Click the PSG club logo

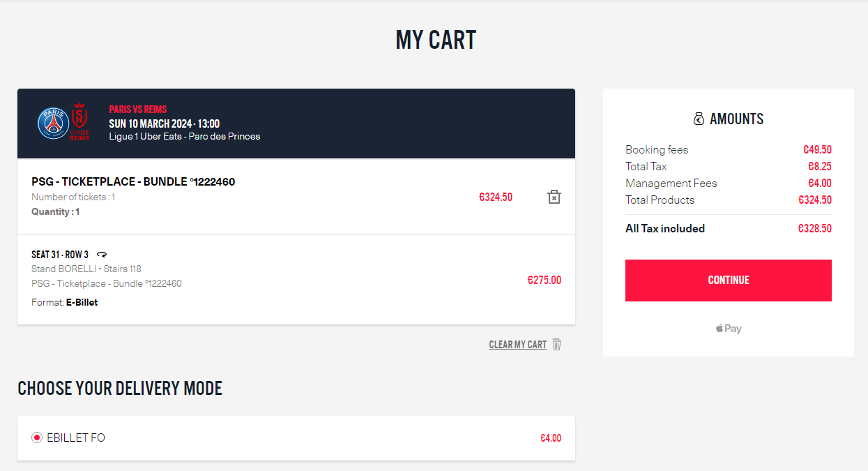(54, 124)
